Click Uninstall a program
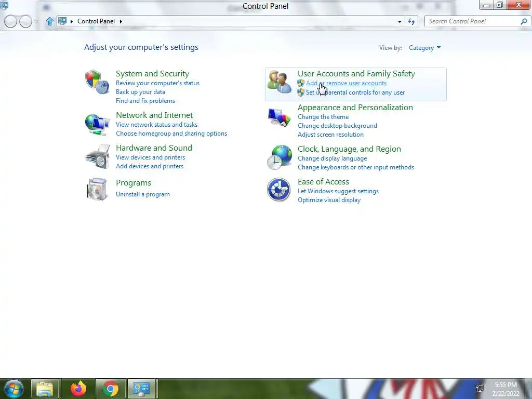 tap(143, 194)
